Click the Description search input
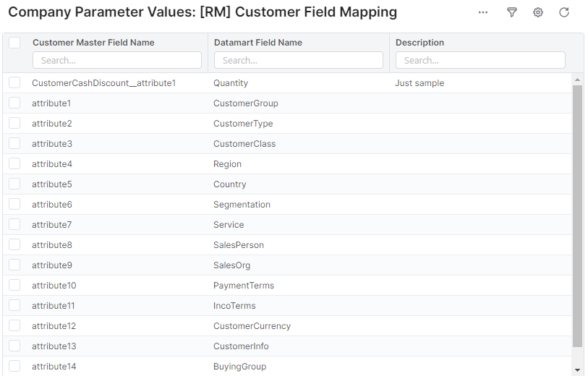This screenshot has height=376, width=588. 480,60
